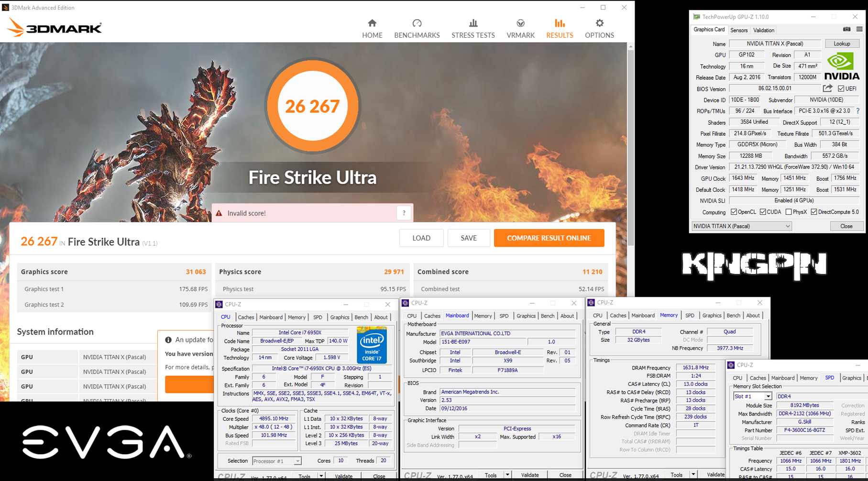Click the CPU-Z Core Speed 4895.10 MHz value
868x481 pixels.
point(274,418)
